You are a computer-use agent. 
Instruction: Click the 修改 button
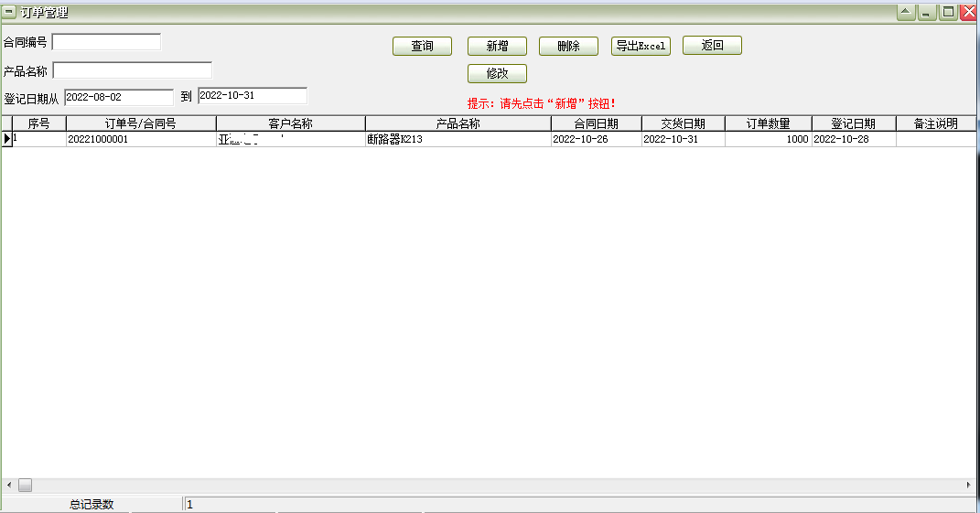497,73
